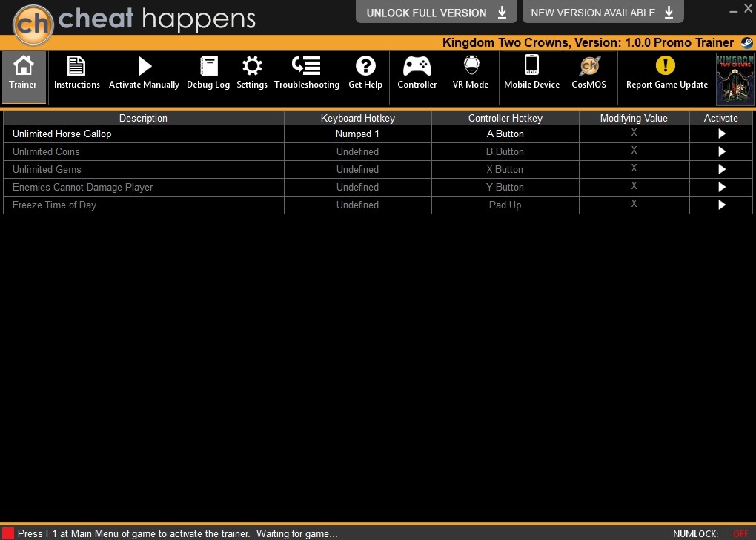756x540 pixels.
Task: Open the Instructions page
Action: 76,73
